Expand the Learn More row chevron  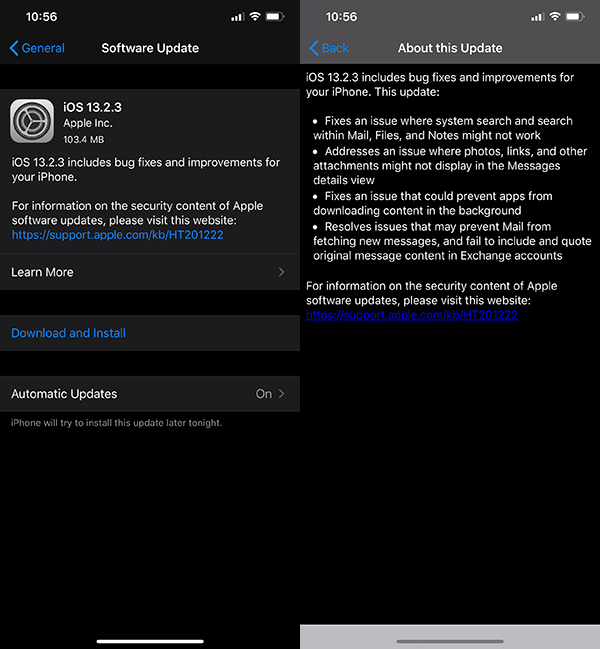click(281, 272)
